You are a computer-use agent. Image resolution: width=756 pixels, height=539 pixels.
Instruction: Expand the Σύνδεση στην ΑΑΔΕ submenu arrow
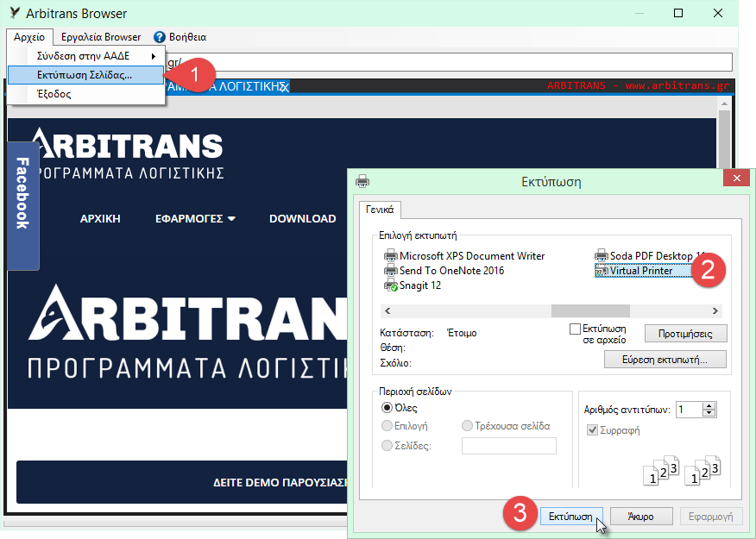click(x=154, y=56)
